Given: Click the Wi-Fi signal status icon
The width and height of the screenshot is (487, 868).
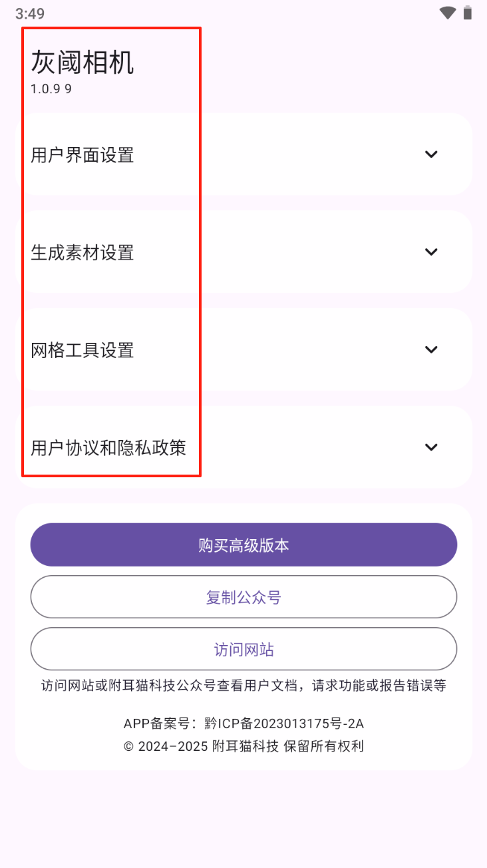Looking at the screenshot, I should [x=447, y=13].
